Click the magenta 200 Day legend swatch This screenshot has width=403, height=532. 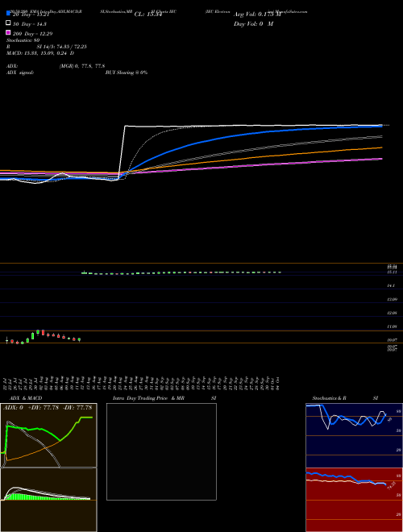click(9, 32)
